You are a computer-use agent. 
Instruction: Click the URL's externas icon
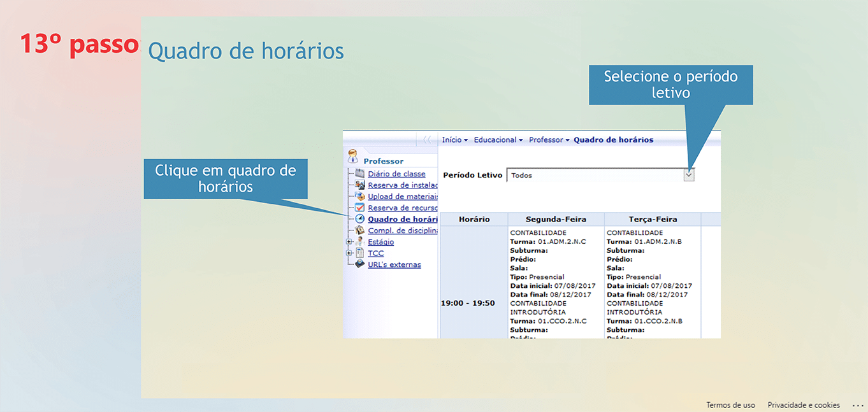click(360, 264)
